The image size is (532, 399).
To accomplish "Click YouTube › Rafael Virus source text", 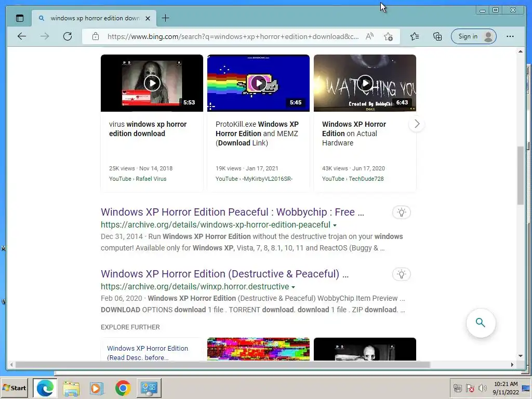I will click(138, 179).
